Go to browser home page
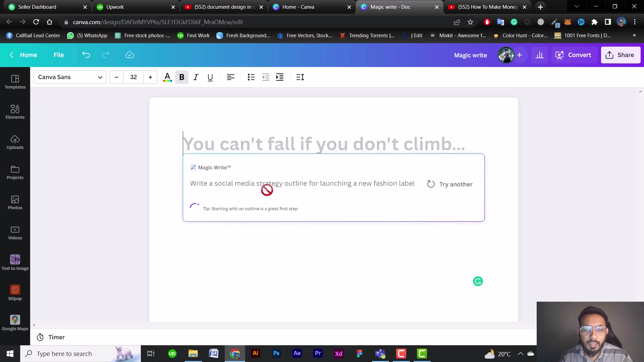This screenshot has height=362, width=644. click(50, 22)
